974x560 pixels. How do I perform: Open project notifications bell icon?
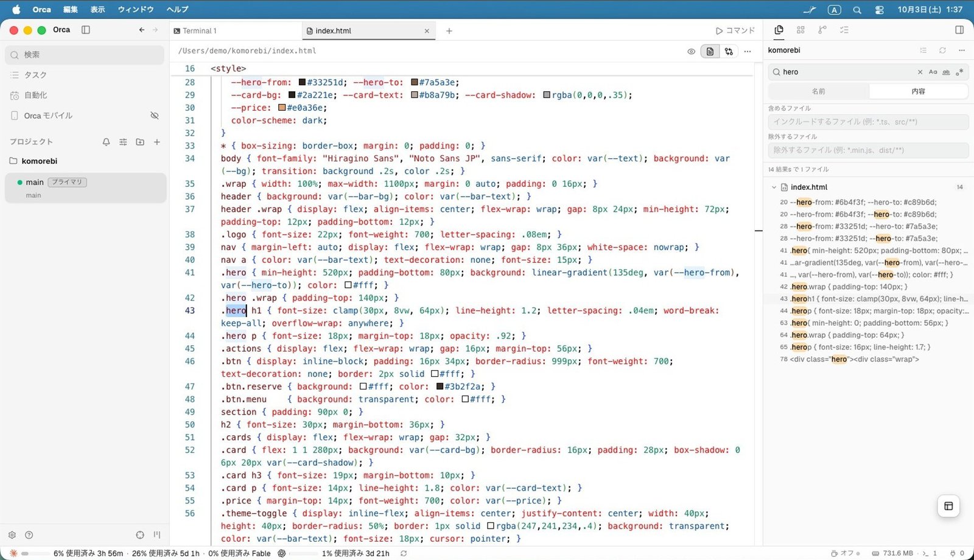pyautogui.click(x=106, y=142)
